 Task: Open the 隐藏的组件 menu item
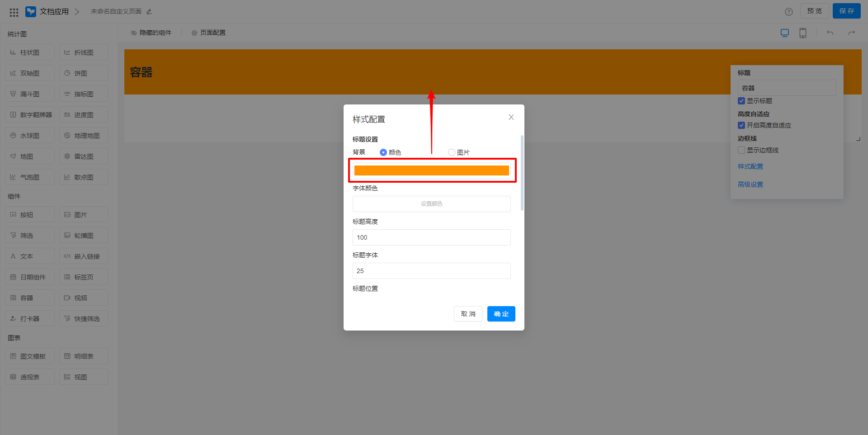pos(151,33)
